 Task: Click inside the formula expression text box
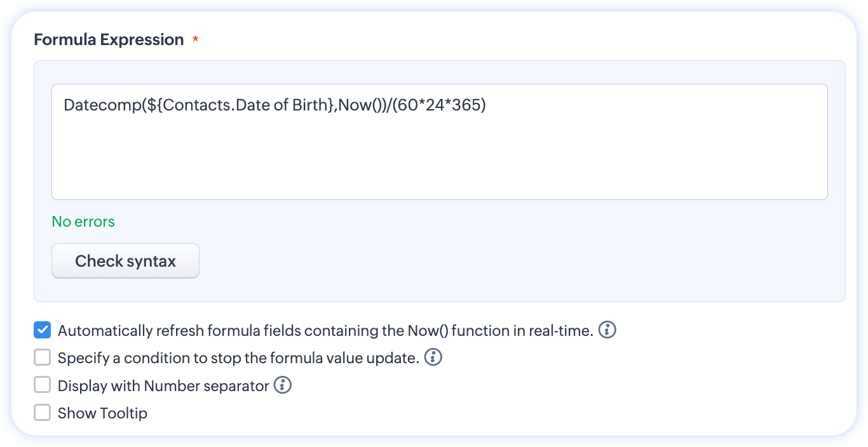coord(438,159)
